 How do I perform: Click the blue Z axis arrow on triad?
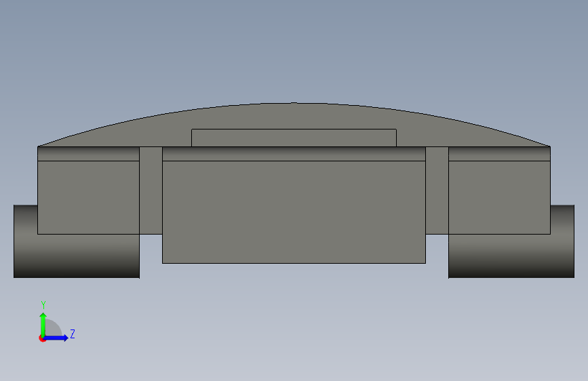click(56, 338)
